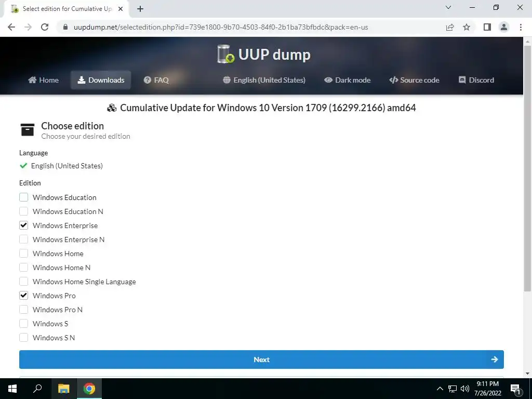This screenshot has width=532, height=399.
Task: Open volume control tray icon
Action: (465, 389)
